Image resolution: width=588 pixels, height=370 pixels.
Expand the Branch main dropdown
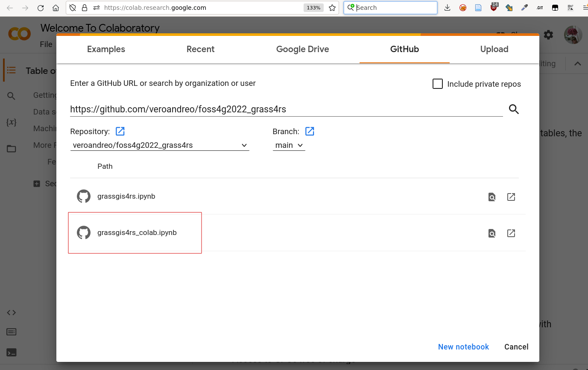(x=289, y=145)
